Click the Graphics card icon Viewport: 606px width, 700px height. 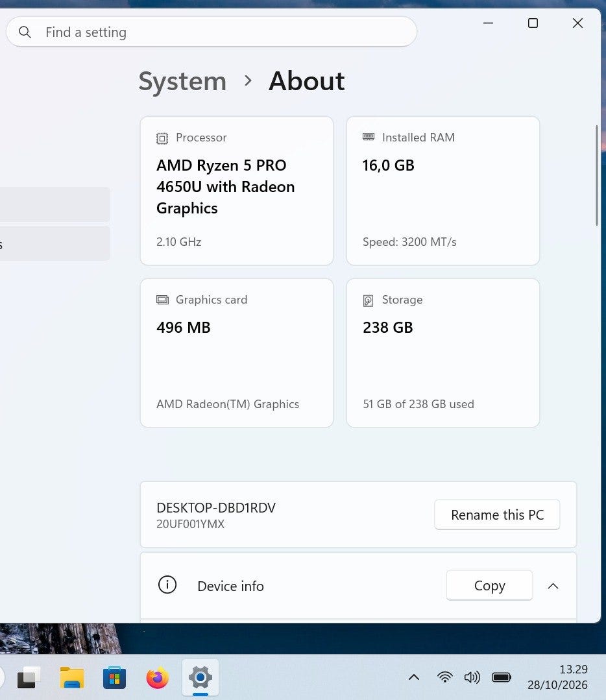click(x=163, y=300)
